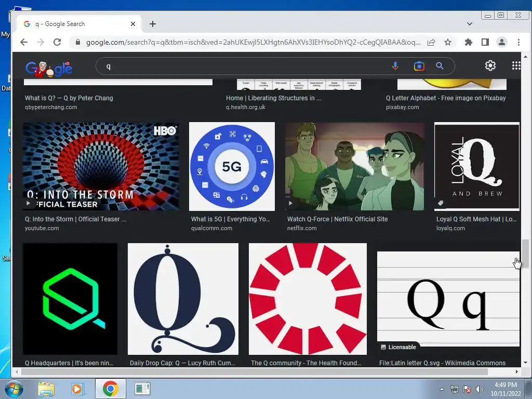This screenshot has width=532, height=399.
Task: Open 'Q Letter Alphabet - Free image on Pixabay'
Action: [x=446, y=98]
